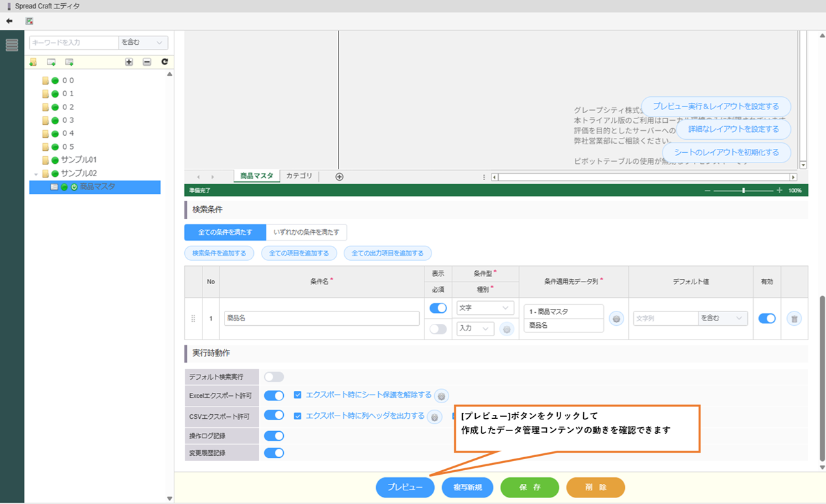826x504 pixels.
Task: Click the add folder icon in the tree toolbar
Action: [x=33, y=62]
